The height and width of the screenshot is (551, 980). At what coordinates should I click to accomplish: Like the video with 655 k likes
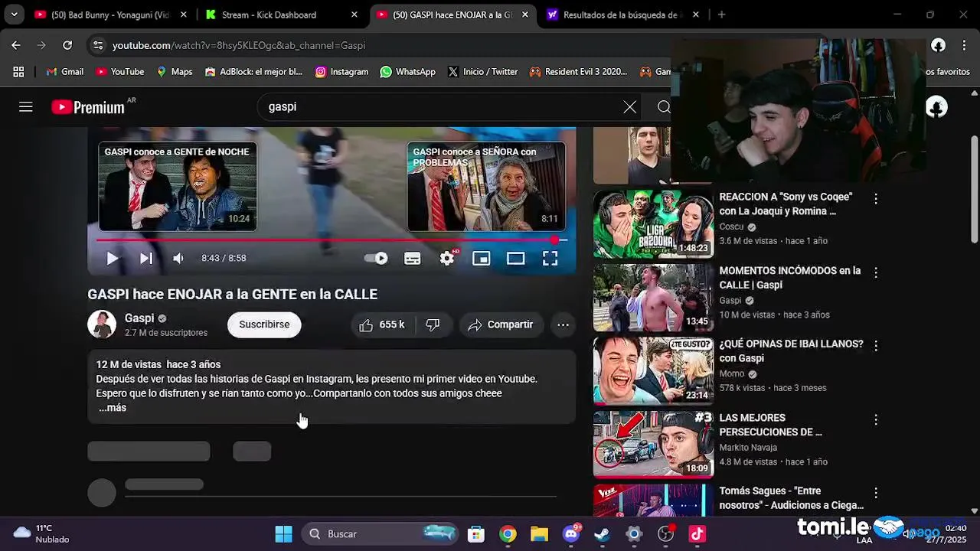pyautogui.click(x=381, y=324)
